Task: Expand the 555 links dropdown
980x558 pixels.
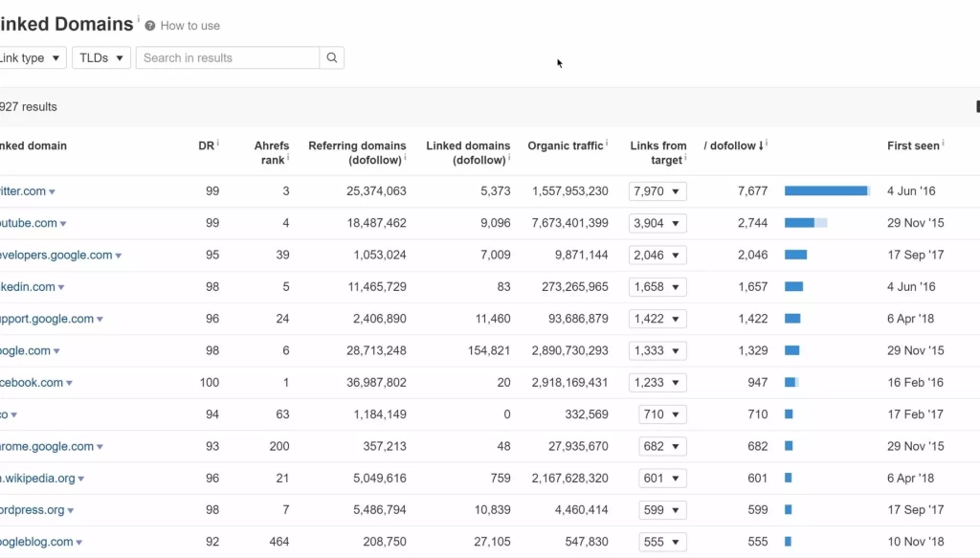Action: [x=662, y=542]
